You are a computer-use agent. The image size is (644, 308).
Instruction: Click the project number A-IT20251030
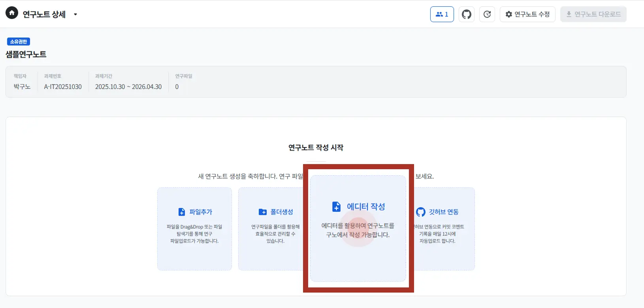63,87
